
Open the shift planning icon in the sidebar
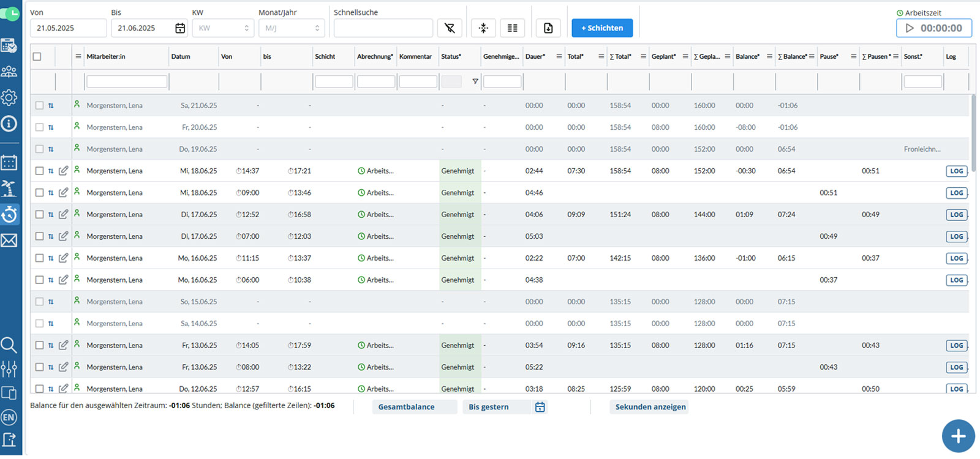point(9,45)
